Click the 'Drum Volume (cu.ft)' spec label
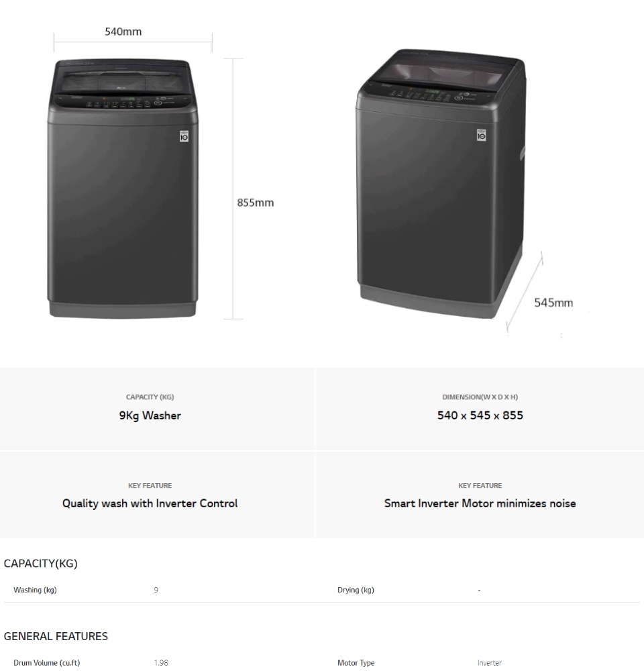644x671 pixels. (x=47, y=662)
